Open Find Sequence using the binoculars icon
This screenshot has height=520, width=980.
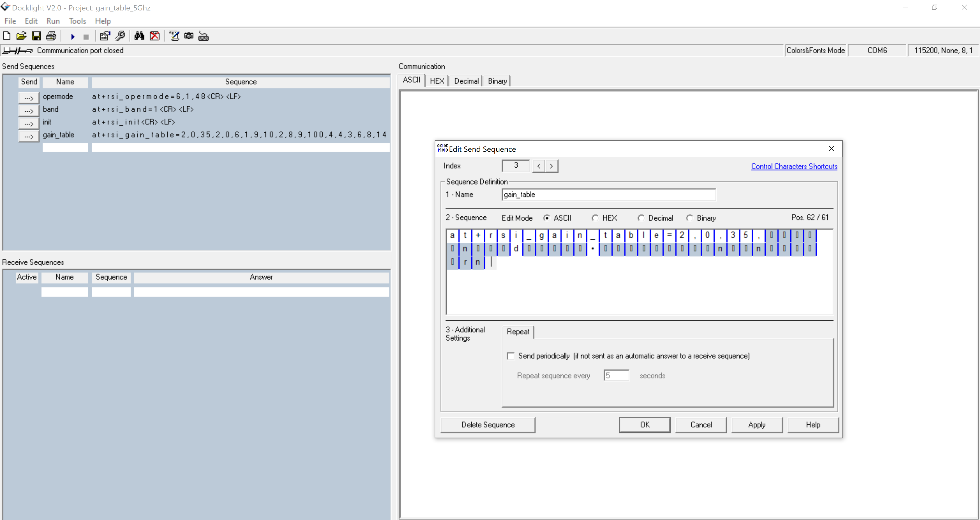(x=139, y=36)
